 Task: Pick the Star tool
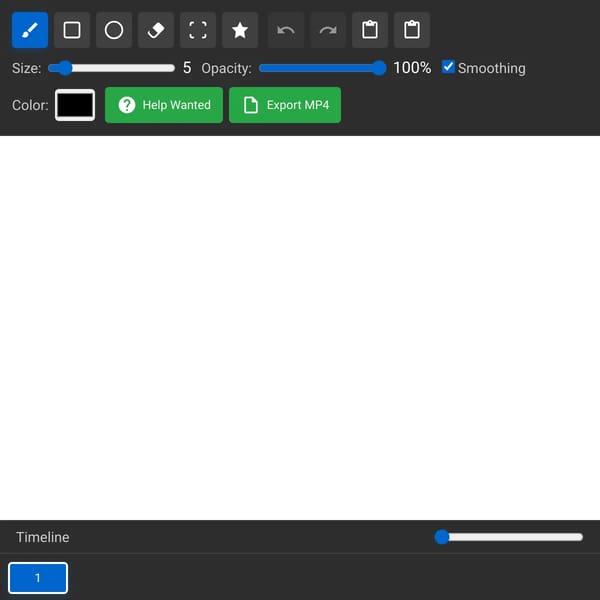[x=240, y=30]
